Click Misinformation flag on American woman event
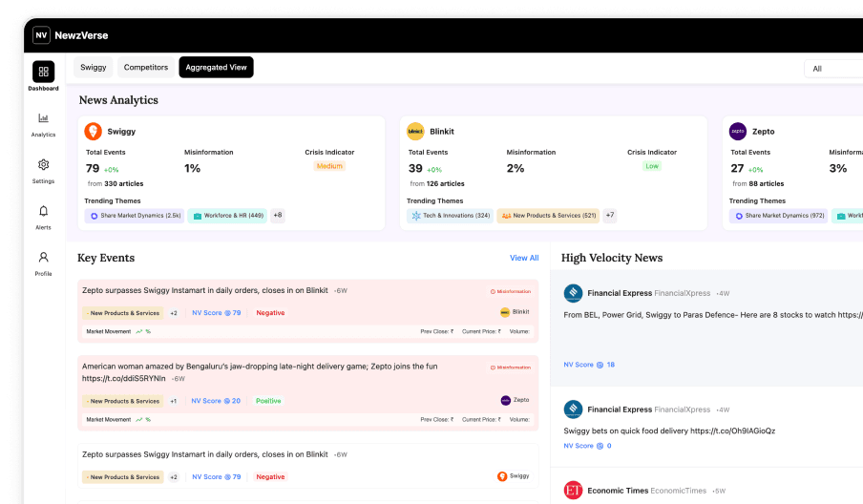Viewport: 863px width, 504px height. pyautogui.click(x=511, y=367)
